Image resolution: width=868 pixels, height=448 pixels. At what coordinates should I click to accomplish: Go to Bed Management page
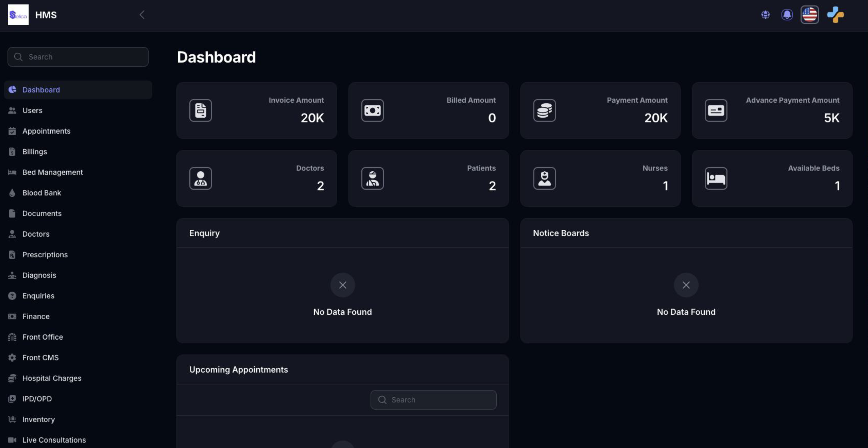(x=52, y=172)
